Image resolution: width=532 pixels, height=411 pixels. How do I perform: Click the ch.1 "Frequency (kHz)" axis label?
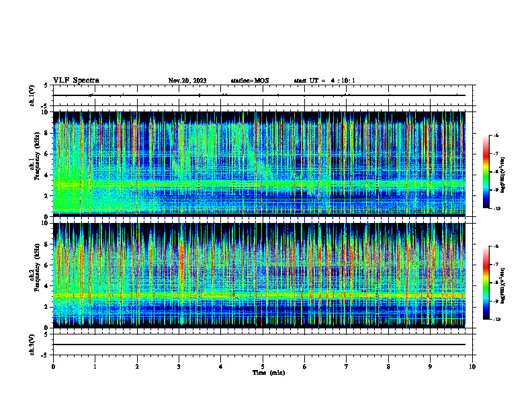click(37, 156)
